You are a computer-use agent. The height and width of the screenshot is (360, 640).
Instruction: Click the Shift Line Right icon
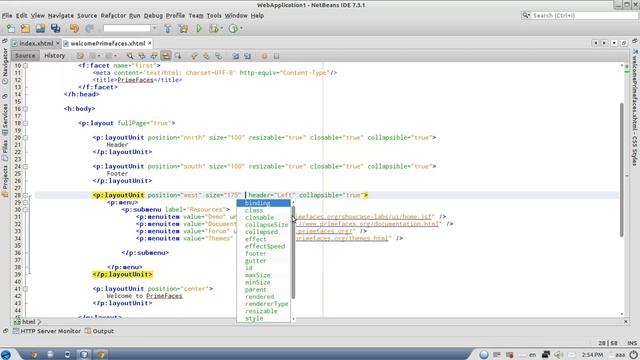(x=247, y=56)
